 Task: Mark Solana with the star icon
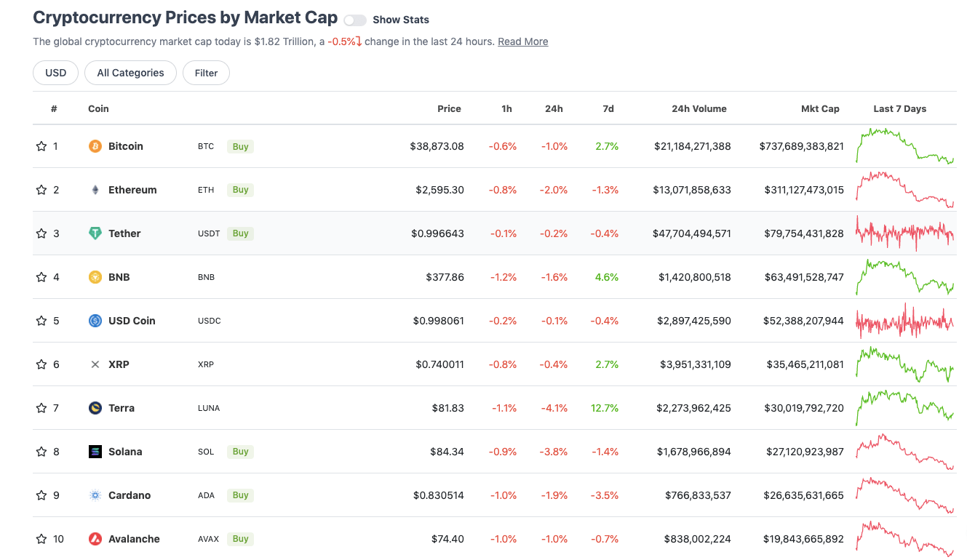pos(41,452)
